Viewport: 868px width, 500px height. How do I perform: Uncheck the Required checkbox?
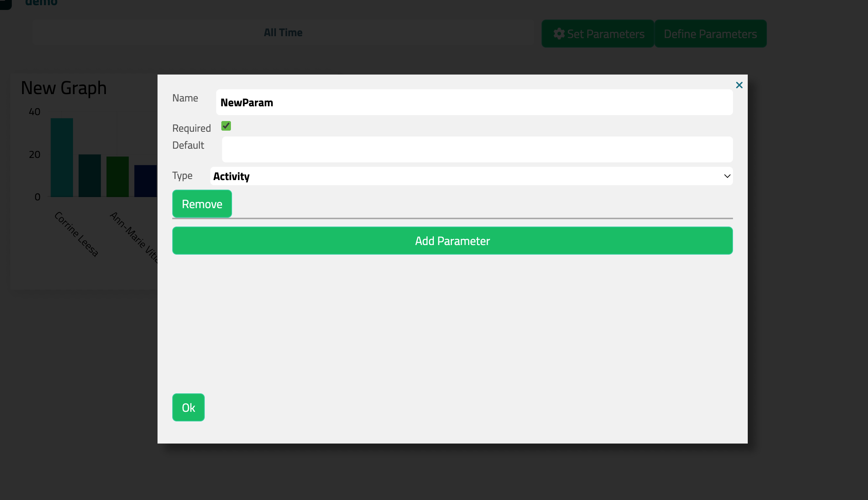[226, 126]
